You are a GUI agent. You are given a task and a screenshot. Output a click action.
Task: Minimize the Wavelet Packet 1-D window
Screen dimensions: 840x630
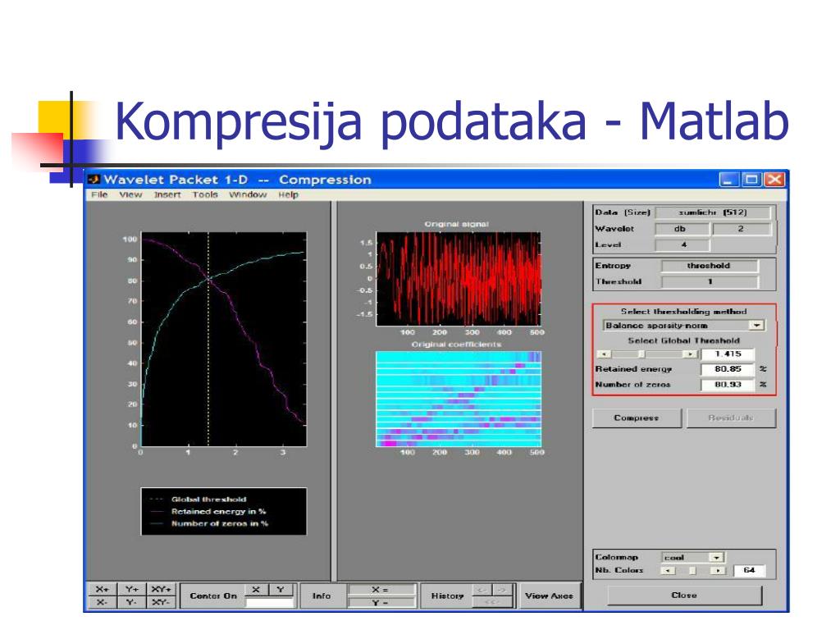point(728,180)
